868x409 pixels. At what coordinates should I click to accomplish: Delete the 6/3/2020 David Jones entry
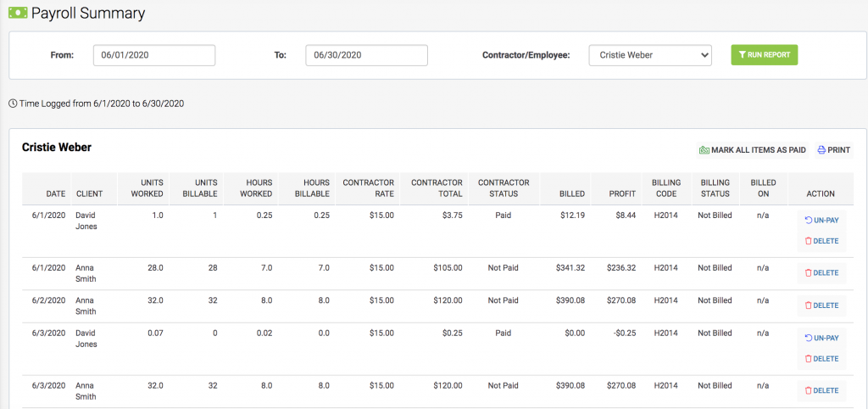tap(821, 359)
